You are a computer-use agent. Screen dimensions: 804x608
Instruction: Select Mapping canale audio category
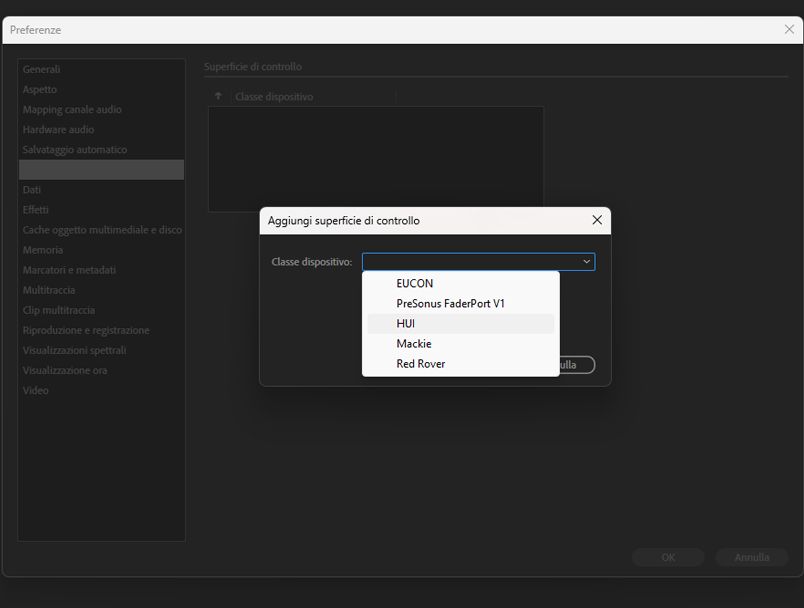(x=102, y=109)
